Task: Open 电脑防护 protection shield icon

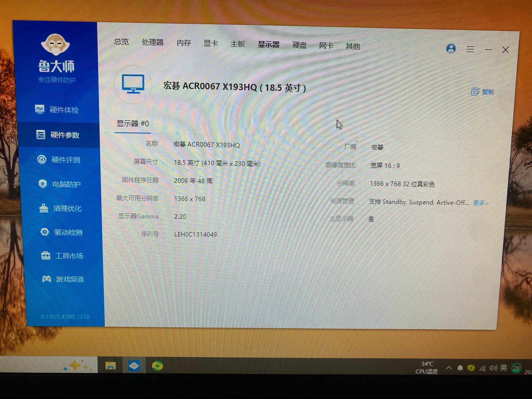Action: click(x=42, y=184)
